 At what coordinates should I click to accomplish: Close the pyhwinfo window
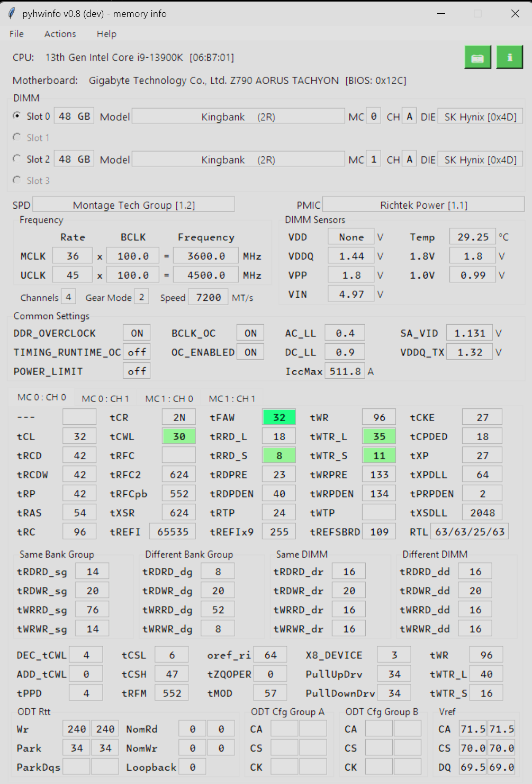coord(515,13)
